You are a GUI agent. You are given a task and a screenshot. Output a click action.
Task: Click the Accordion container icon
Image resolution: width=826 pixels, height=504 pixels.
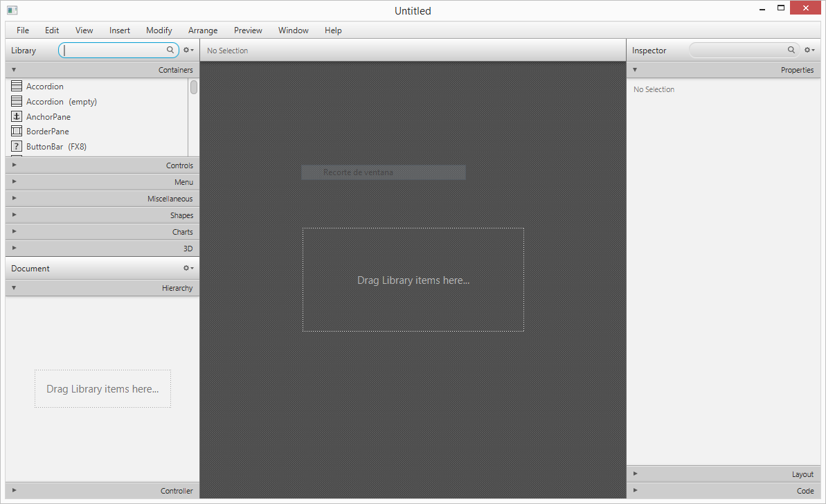pos(17,87)
